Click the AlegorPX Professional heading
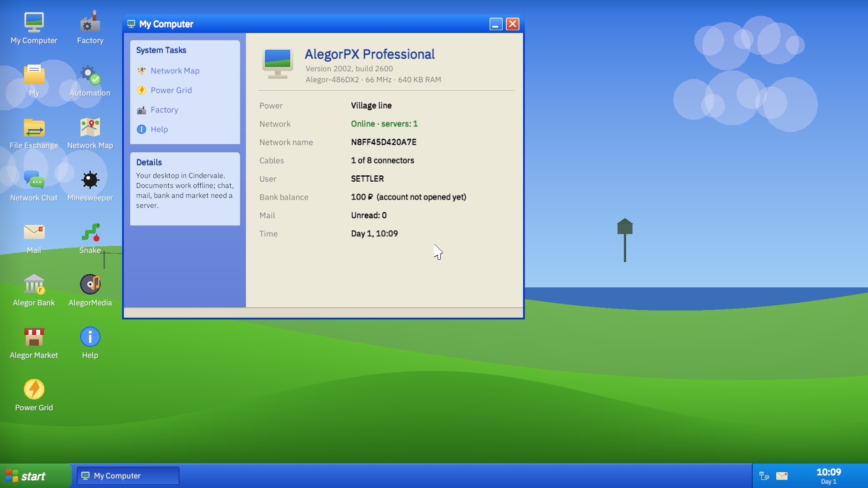Viewport: 868px width, 488px height. pos(369,54)
